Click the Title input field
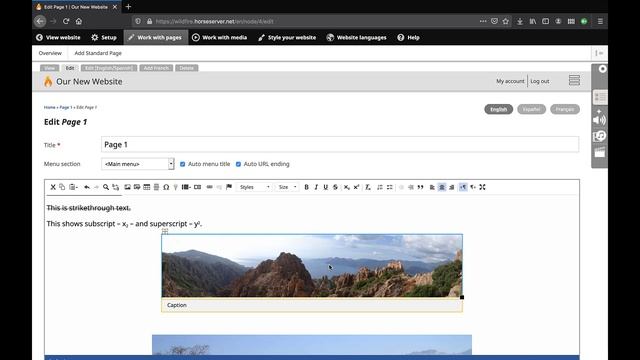Viewport: 640px width, 360px height. (x=340, y=144)
